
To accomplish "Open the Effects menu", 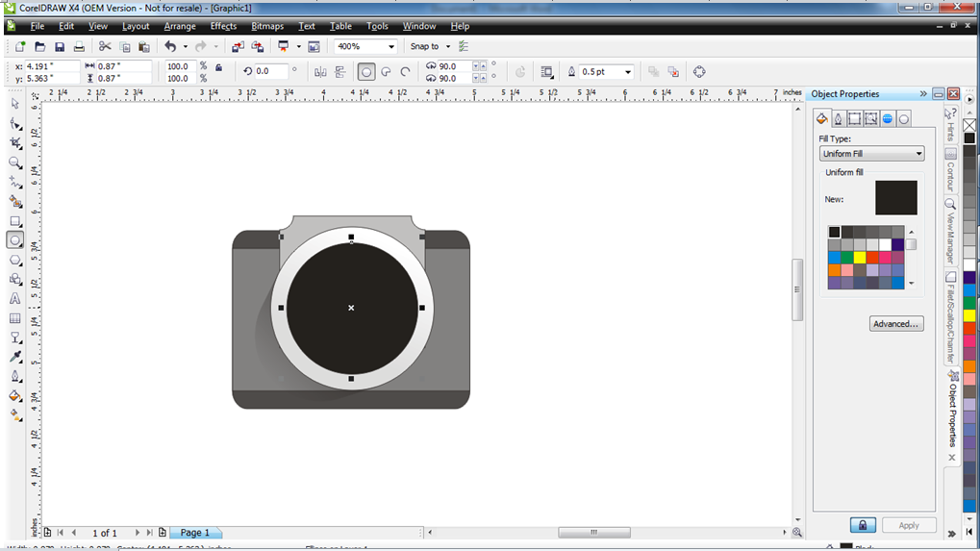I will pos(223,26).
